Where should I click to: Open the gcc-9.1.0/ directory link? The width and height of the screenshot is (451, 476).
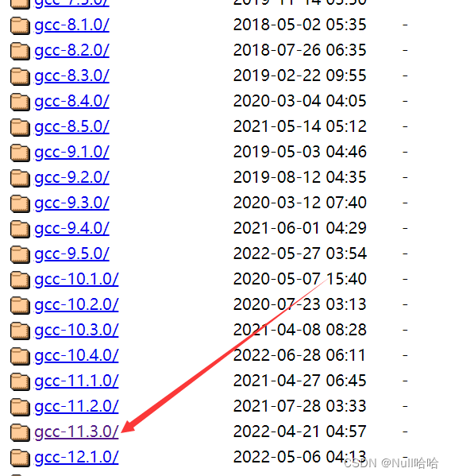72,153
